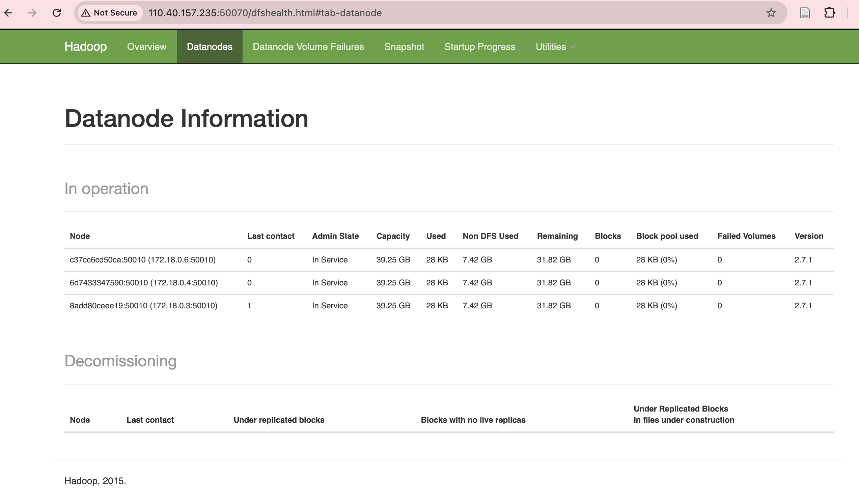Open the Not Secure site info badge
Image resolution: width=859 pixels, height=504 pixels.
coord(109,13)
